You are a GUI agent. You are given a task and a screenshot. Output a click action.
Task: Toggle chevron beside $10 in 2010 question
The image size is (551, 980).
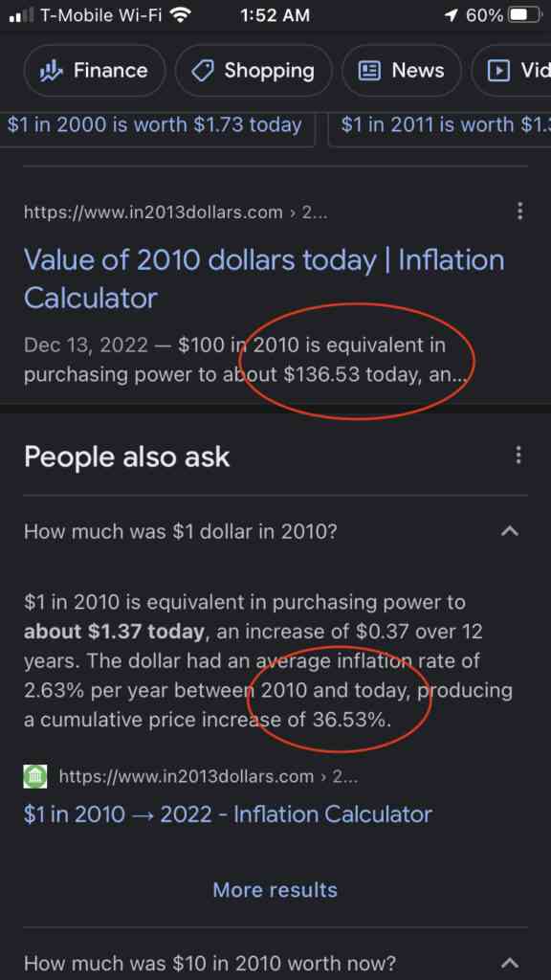511,963
